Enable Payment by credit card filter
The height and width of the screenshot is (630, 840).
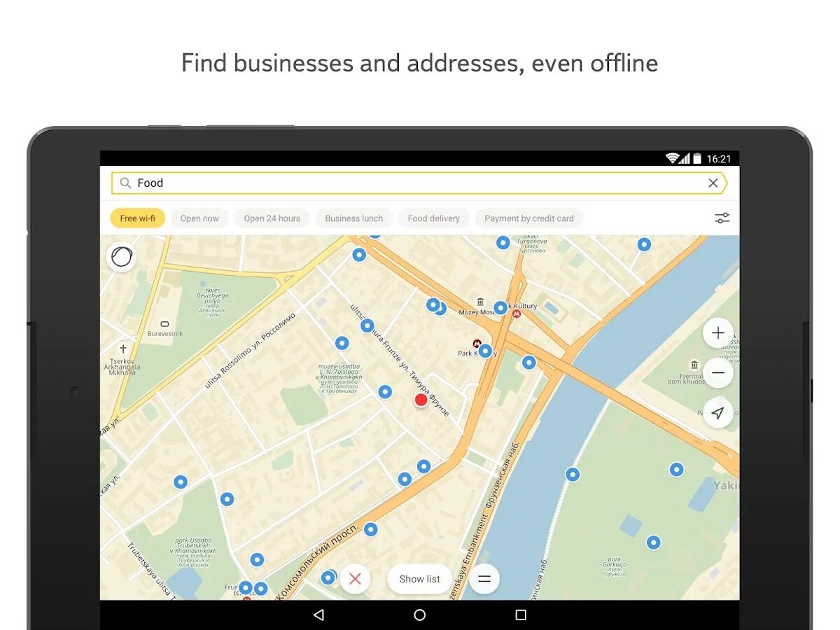pyautogui.click(x=528, y=218)
